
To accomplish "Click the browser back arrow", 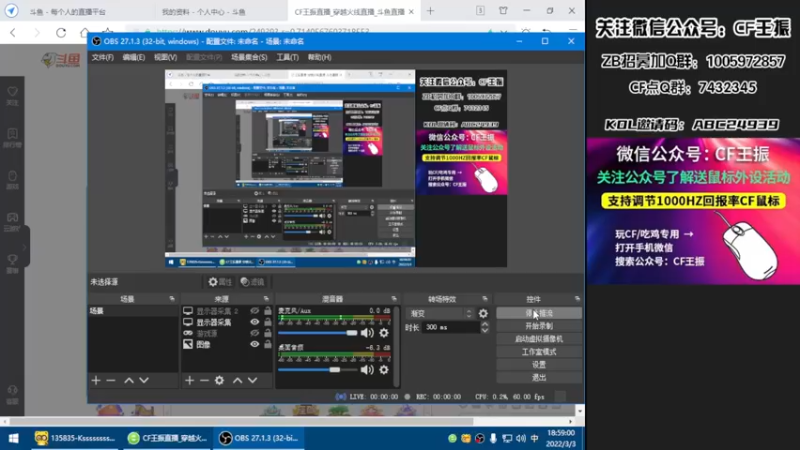I will coord(13,33).
